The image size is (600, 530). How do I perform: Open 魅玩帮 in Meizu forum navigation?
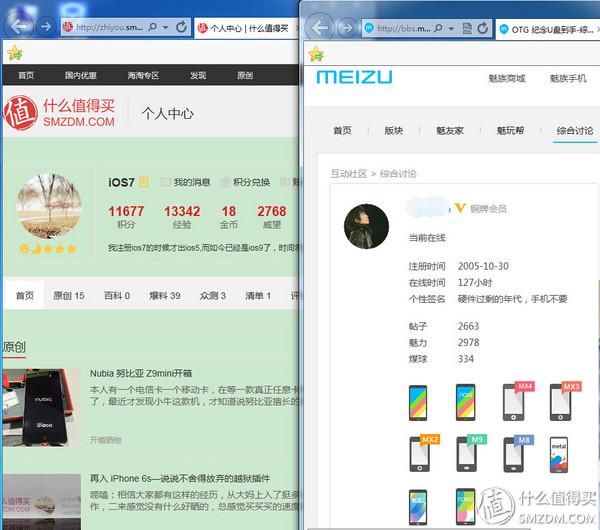tap(510, 130)
